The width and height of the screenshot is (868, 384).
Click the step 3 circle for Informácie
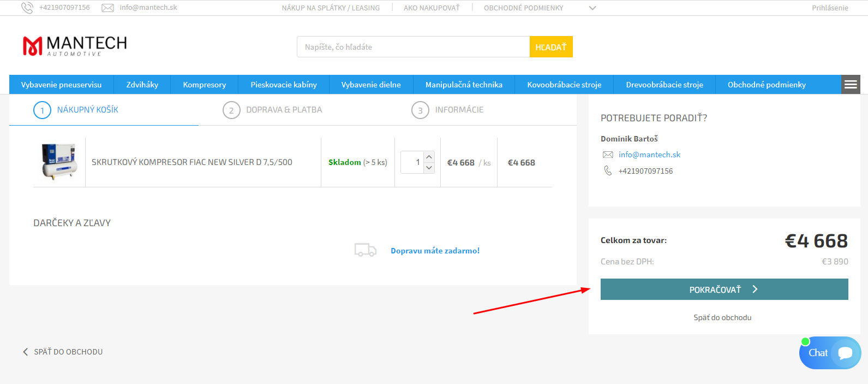(x=420, y=110)
